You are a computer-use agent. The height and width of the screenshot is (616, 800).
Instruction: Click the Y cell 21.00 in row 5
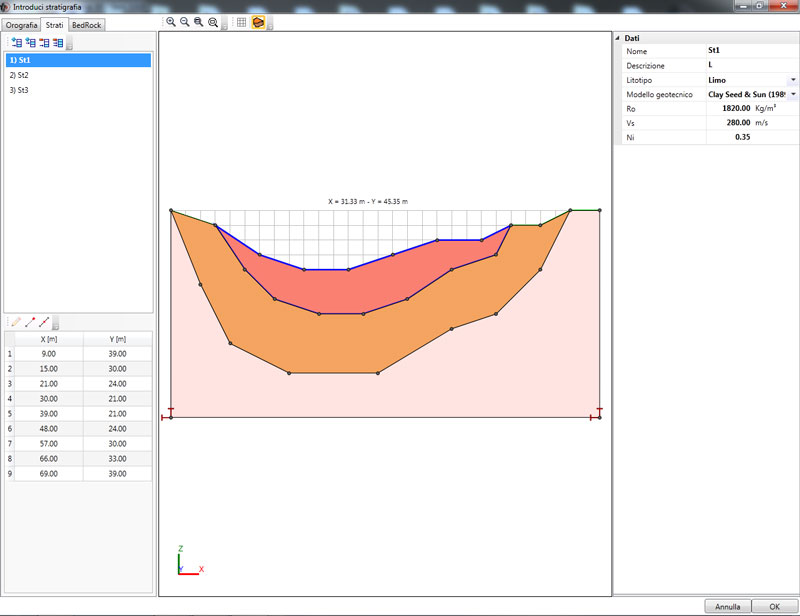tap(117, 414)
